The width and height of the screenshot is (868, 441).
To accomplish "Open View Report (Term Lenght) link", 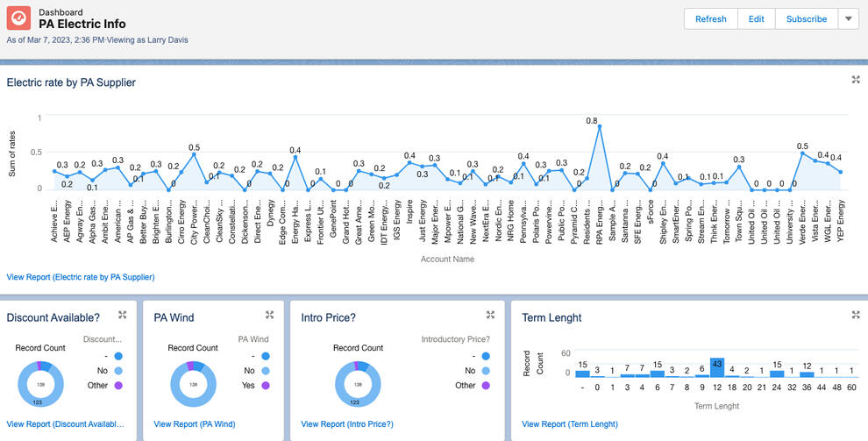I will coord(570,424).
